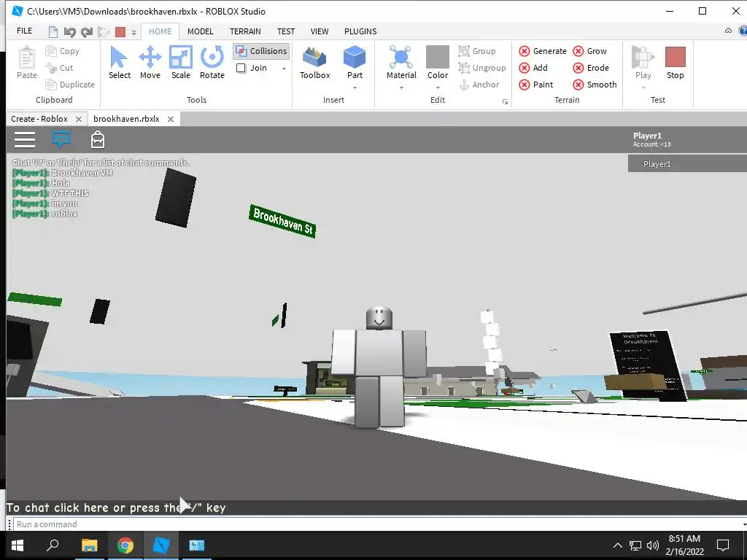Click the new file icon in quick access

click(53, 32)
